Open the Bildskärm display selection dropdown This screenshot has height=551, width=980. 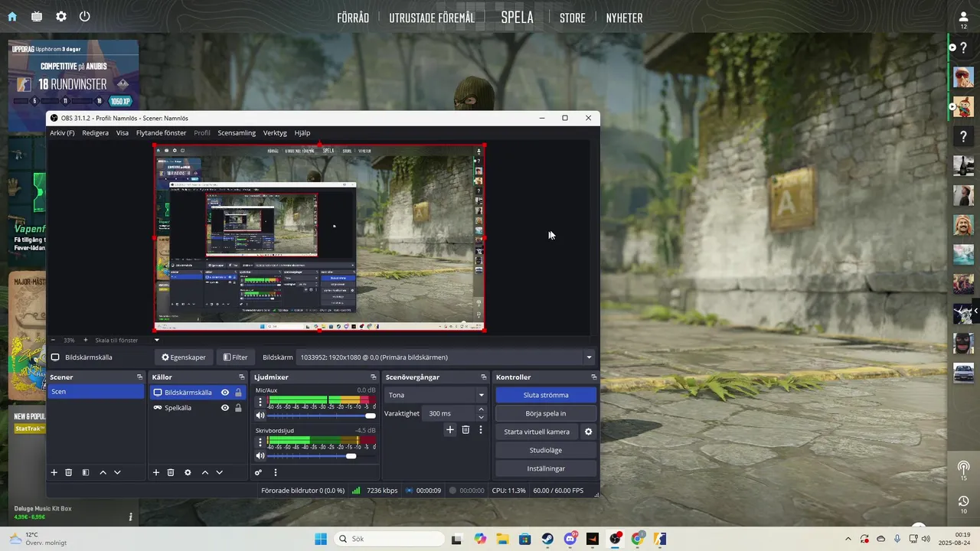click(x=446, y=357)
